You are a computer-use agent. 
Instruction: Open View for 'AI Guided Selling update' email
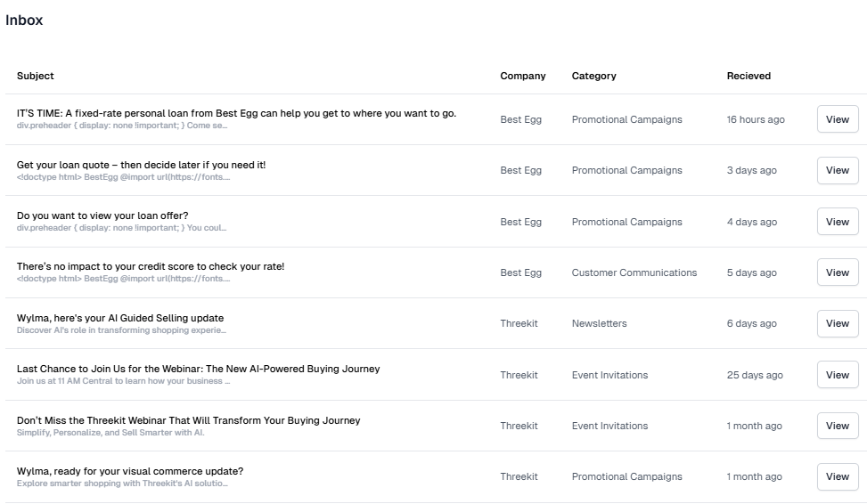click(x=837, y=323)
